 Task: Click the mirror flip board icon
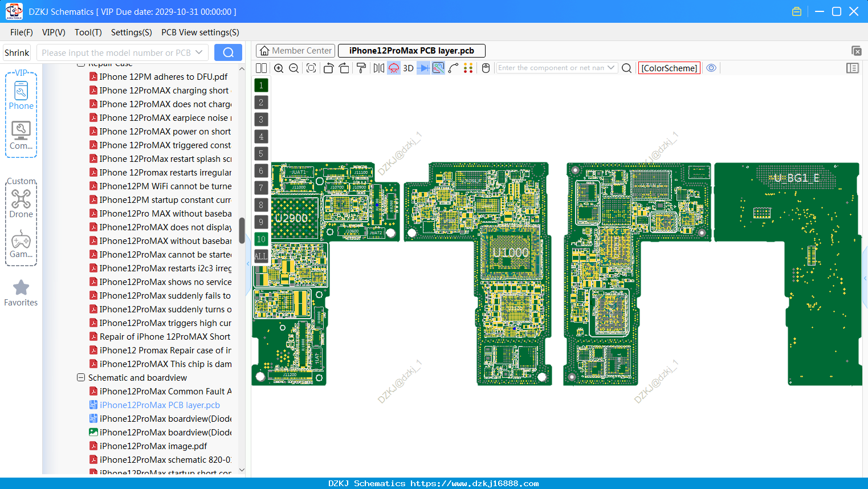(x=379, y=68)
